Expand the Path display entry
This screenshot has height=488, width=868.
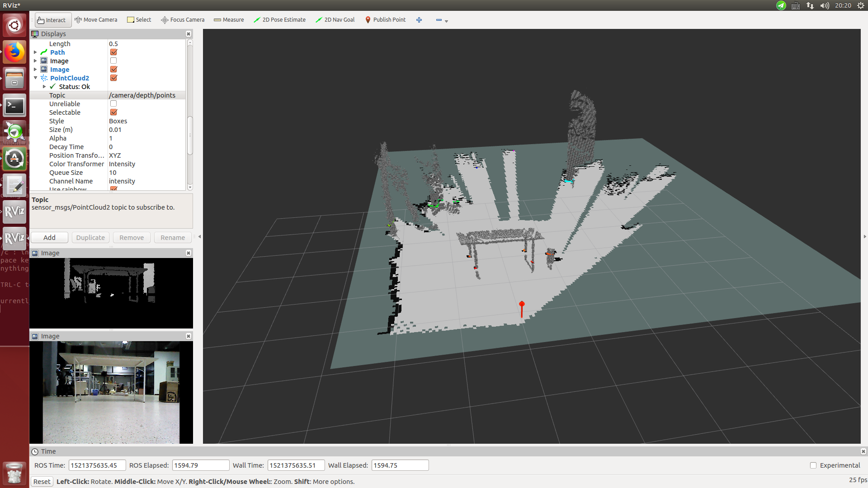(x=35, y=52)
